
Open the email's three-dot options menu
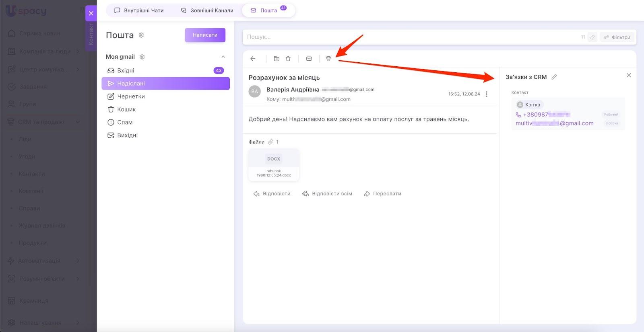pos(487,94)
